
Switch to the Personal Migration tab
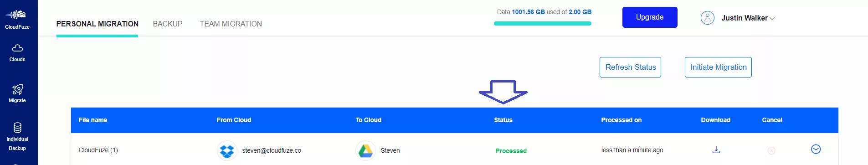(98, 24)
